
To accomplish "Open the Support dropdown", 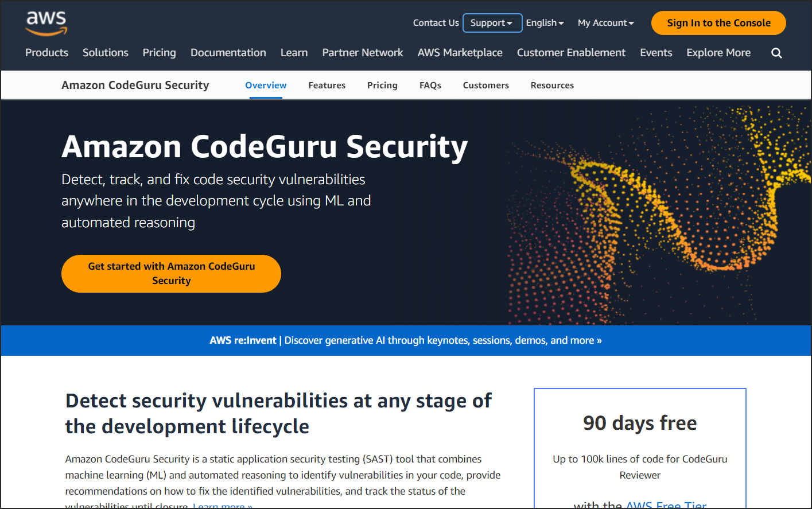I will tap(492, 23).
